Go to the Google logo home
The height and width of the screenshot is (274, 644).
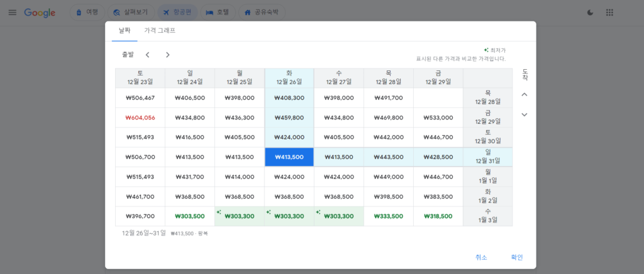(x=40, y=13)
